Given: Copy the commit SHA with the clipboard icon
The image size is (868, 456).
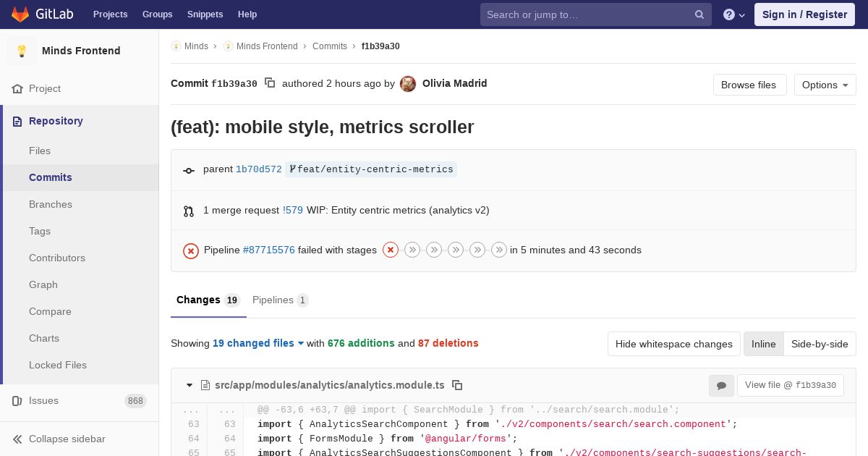Looking at the screenshot, I should [x=270, y=83].
